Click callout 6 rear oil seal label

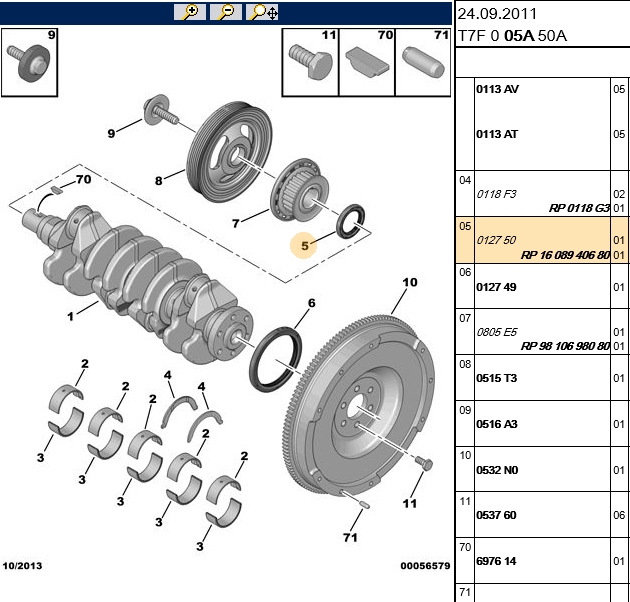[x=312, y=303]
